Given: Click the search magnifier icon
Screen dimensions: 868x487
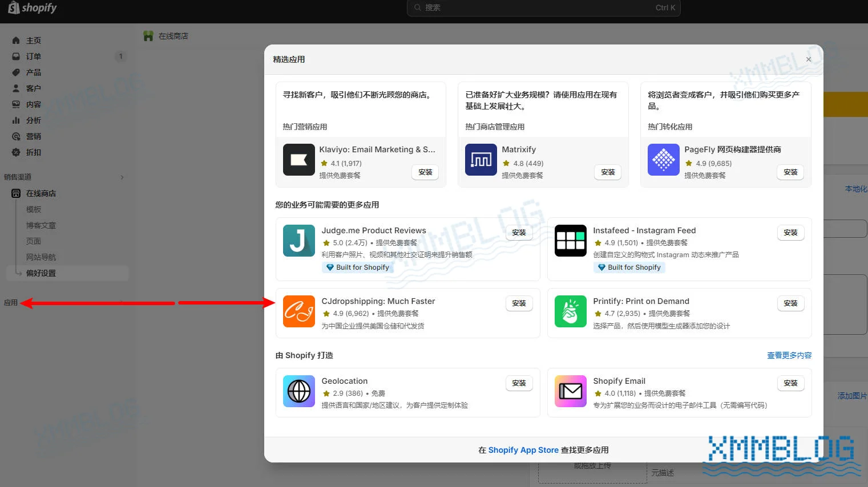Looking at the screenshot, I should (x=418, y=7).
